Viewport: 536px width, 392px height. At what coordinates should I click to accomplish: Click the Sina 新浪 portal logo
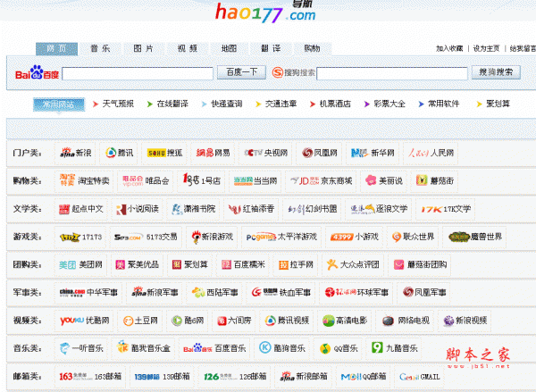(x=67, y=153)
